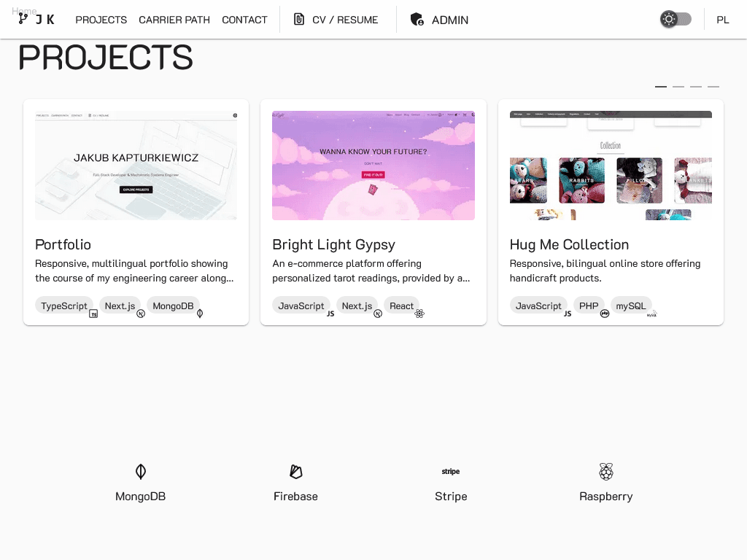This screenshot has height=560, width=747.
Task: Click the CV clipboard icon
Action: tap(298, 19)
